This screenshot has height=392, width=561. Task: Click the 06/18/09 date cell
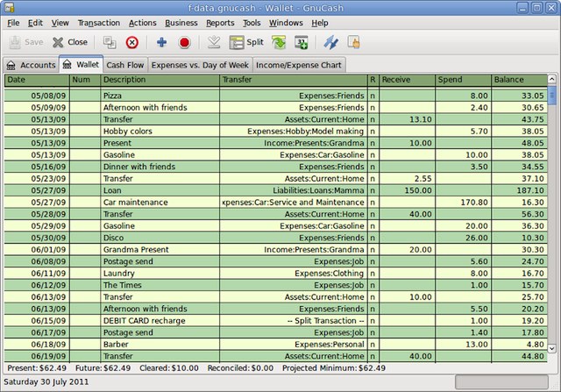click(37, 344)
